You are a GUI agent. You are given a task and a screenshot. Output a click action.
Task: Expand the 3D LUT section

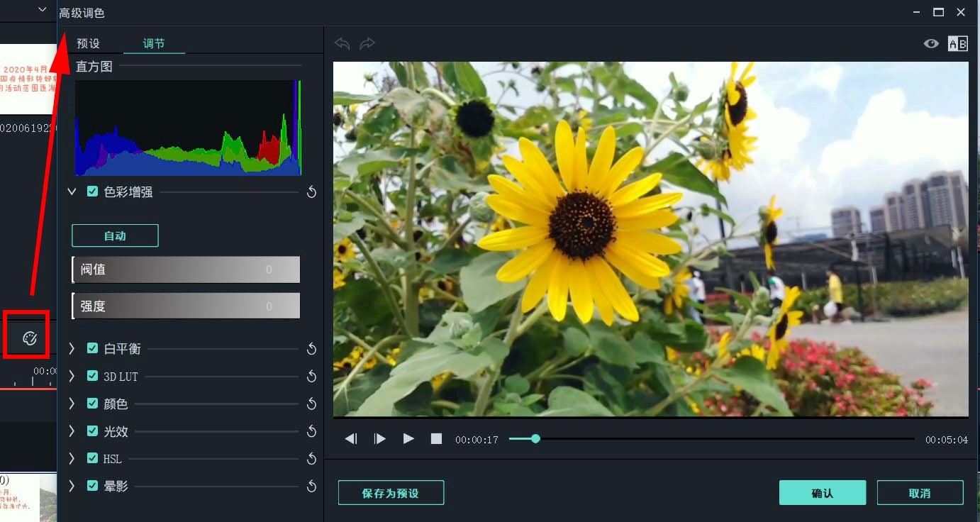(72, 376)
